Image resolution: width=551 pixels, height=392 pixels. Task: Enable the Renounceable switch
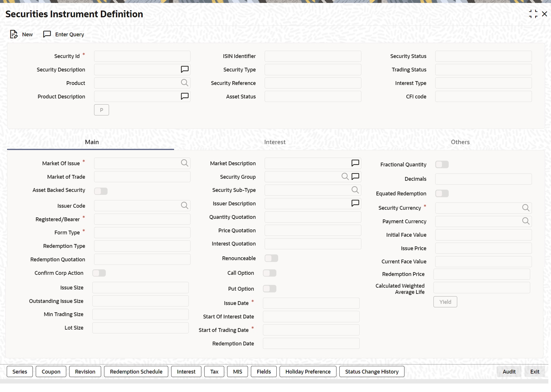click(271, 258)
